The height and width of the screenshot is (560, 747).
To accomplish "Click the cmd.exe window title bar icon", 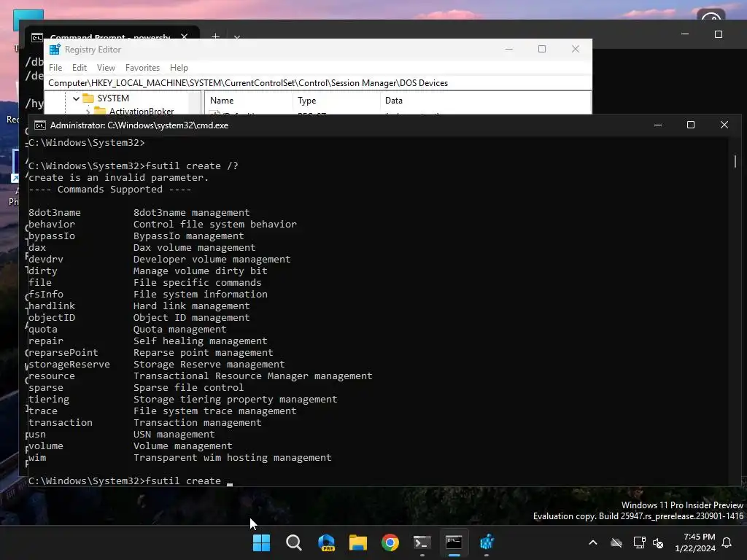I will [x=40, y=125].
